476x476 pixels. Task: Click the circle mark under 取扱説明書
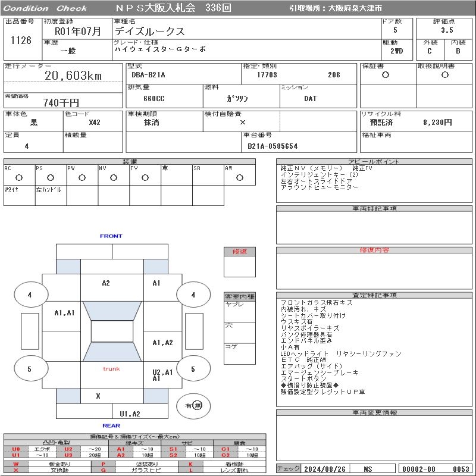(x=445, y=75)
